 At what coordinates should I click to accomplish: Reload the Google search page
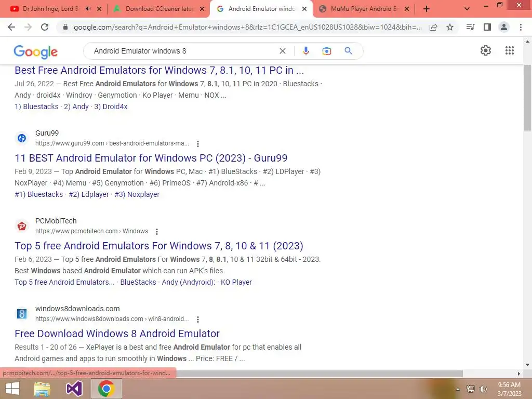click(x=45, y=27)
